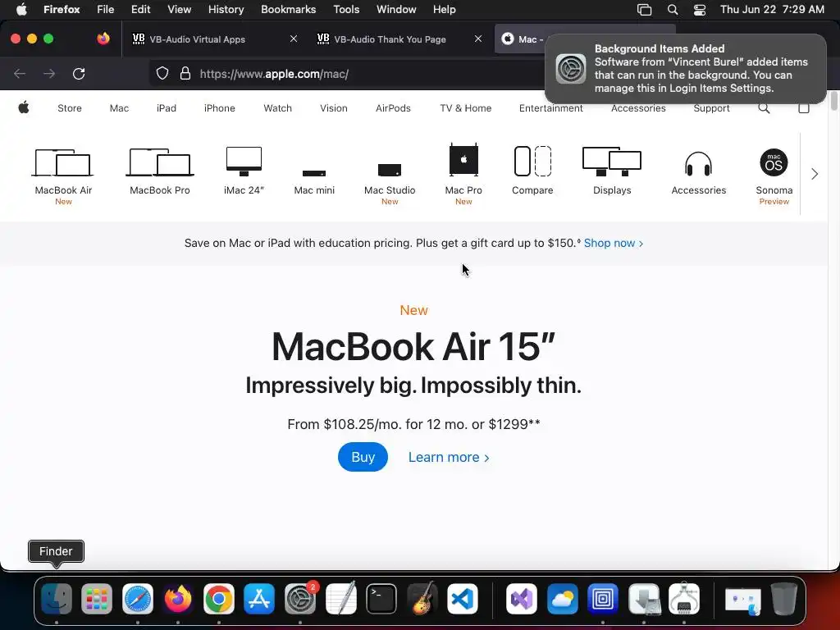Launch Safari from the Dock

click(138, 598)
